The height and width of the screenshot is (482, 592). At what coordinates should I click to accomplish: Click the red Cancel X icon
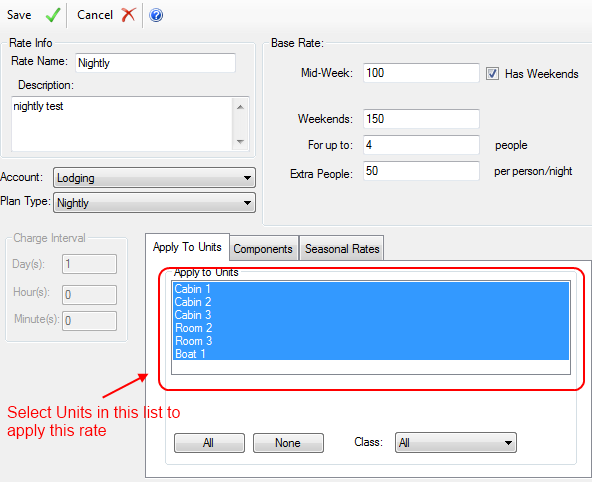click(128, 15)
